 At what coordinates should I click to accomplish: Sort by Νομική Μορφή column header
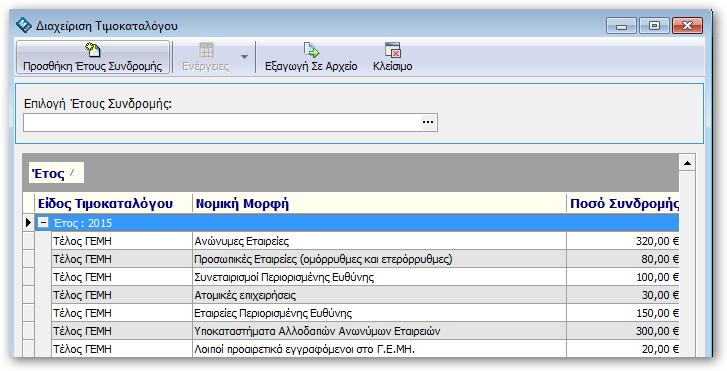[x=379, y=204]
